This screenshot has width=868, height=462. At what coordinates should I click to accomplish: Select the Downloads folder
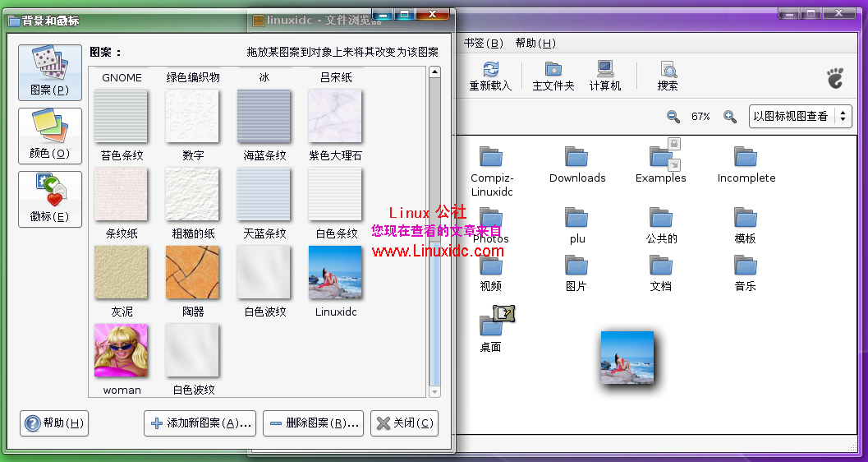tap(576, 157)
